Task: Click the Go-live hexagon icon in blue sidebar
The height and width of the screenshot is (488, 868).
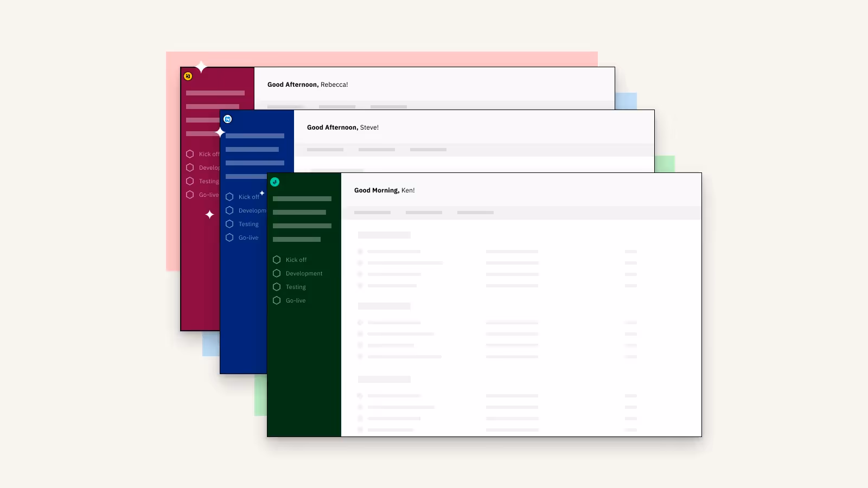Action: coord(229,237)
